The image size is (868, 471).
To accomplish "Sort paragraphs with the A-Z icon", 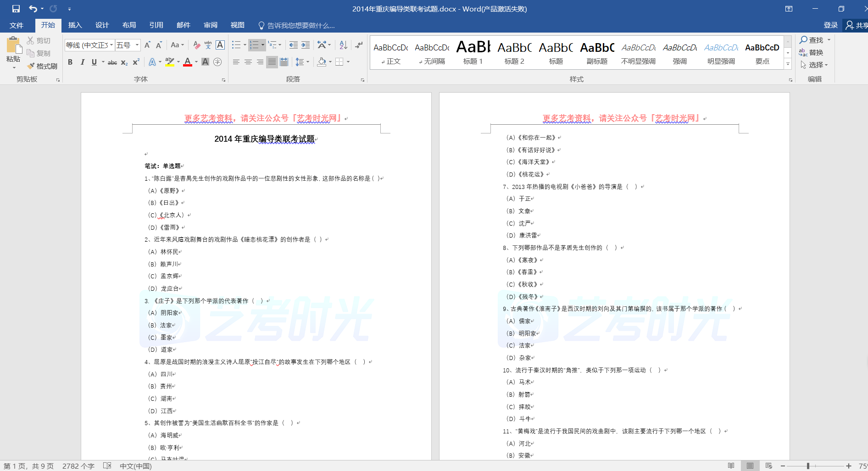I will [x=343, y=45].
